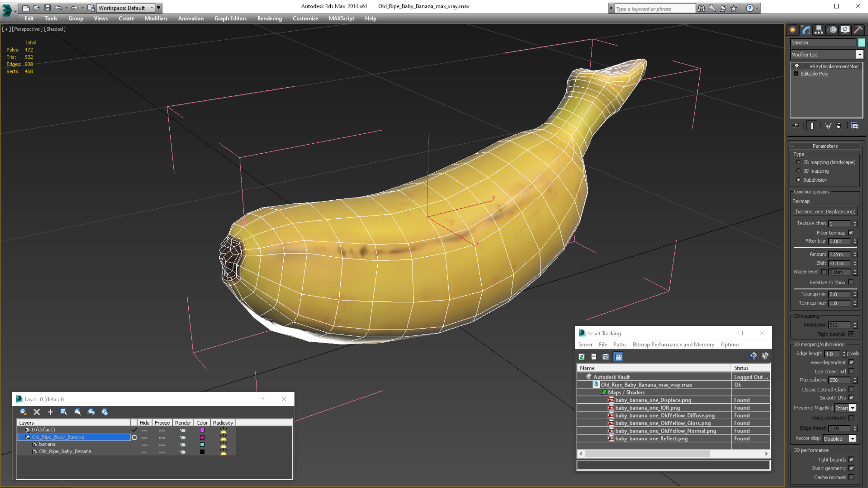Open the Create command panel tab
868x488 pixels.
point(793,30)
